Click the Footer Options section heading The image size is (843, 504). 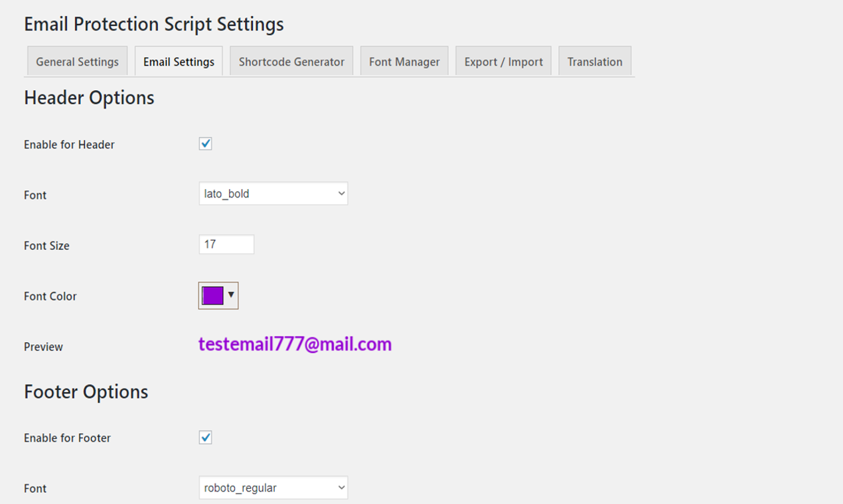click(x=86, y=392)
